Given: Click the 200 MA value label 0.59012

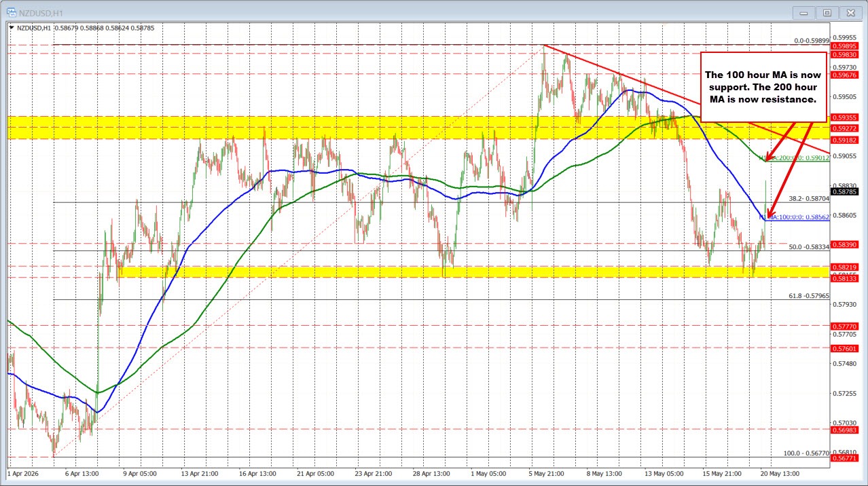Looking at the screenshot, I should (818, 157).
